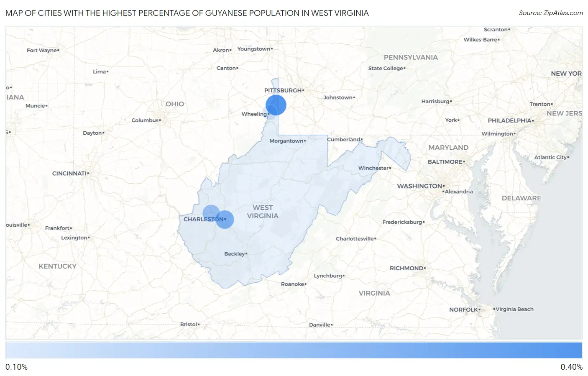
Task: Click the Atlantic City label
Action: pyautogui.click(x=550, y=158)
